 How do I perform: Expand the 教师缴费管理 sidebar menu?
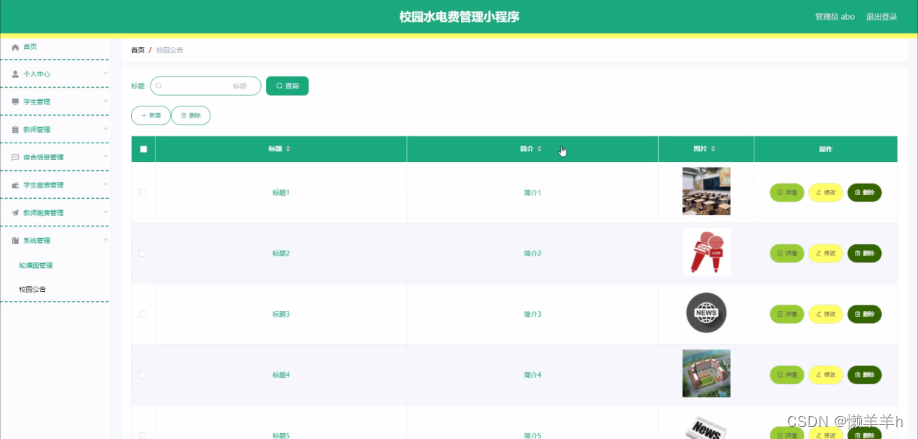[55, 212]
